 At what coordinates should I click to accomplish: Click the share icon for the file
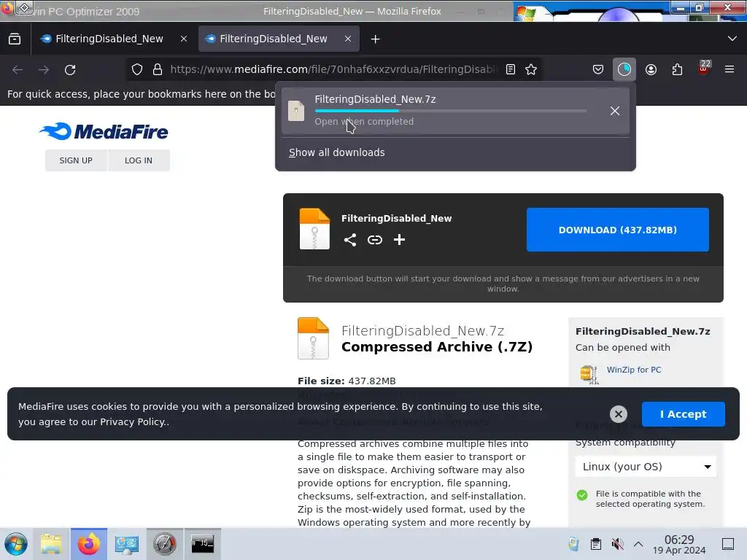point(350,239)
